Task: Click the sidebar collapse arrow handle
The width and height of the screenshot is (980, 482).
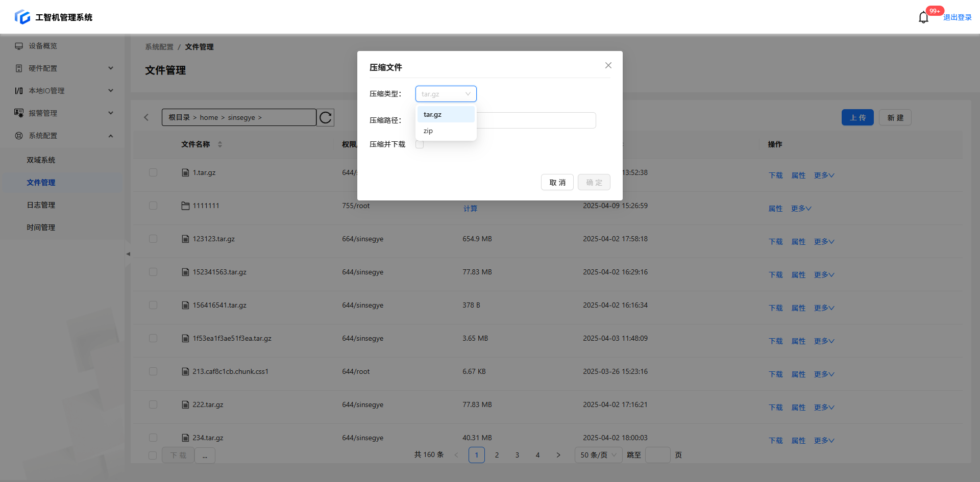Action: [128, 253]
